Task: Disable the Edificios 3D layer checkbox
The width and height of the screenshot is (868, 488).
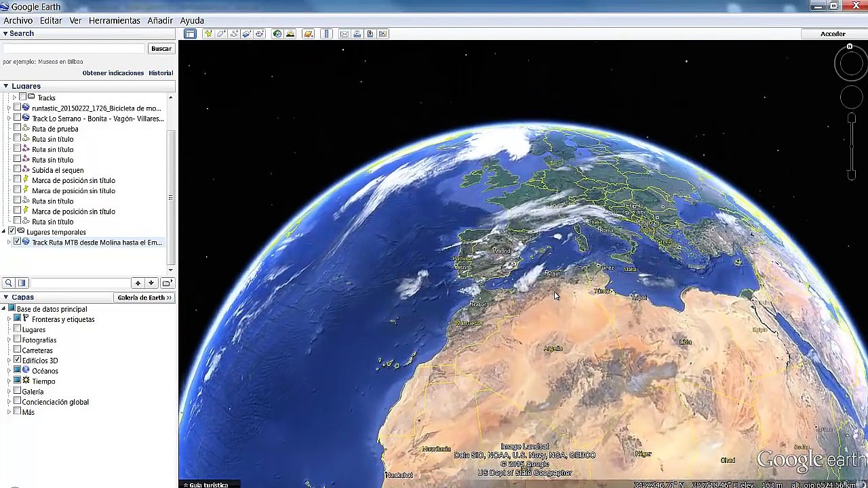Action: point(18,361)
